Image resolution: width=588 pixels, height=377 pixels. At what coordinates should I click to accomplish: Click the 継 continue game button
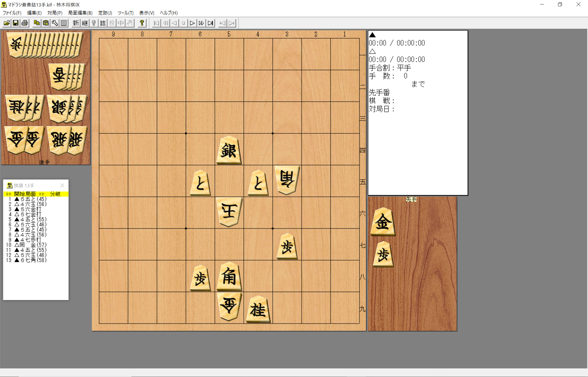point(85,23)
